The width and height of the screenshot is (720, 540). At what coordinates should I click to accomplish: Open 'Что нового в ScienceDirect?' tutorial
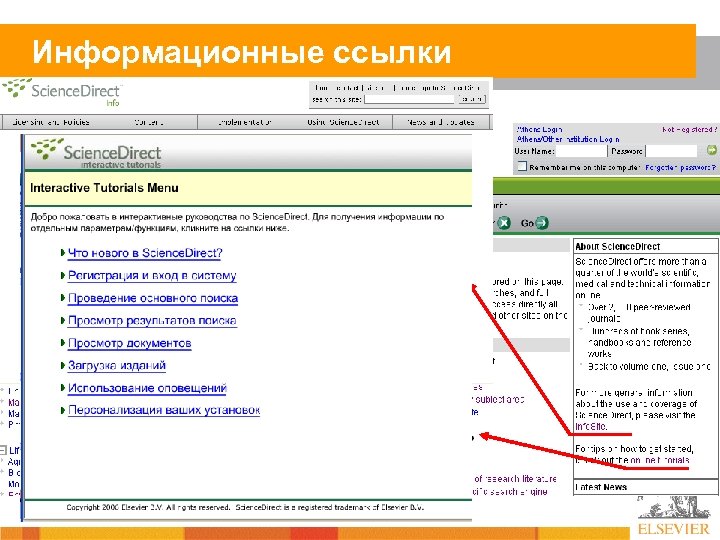(145, 253)
